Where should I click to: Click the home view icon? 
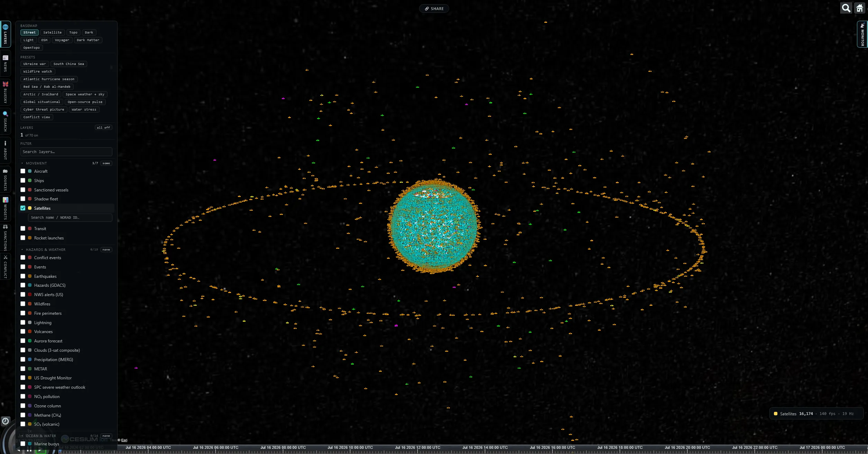pyautogui.click(x=859, y=8)
